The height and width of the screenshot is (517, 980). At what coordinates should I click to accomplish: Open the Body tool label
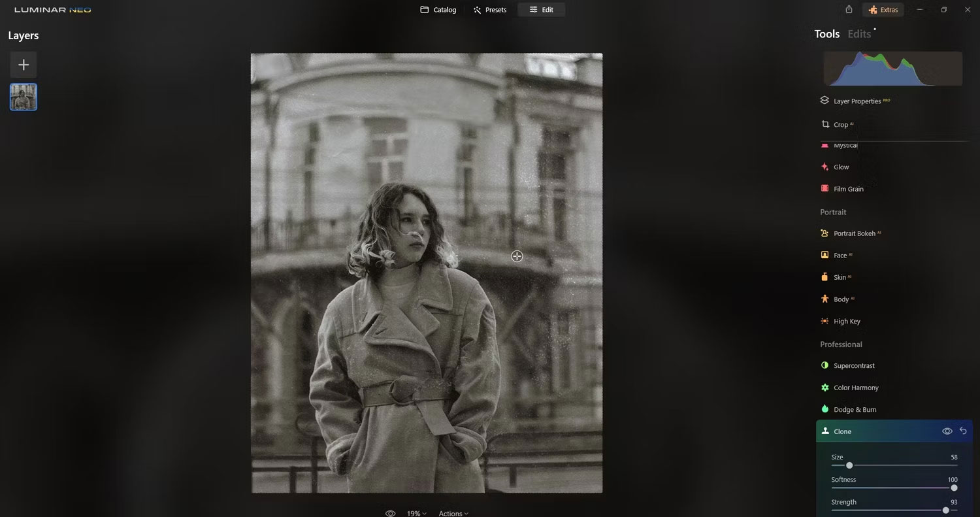point(841,299)
